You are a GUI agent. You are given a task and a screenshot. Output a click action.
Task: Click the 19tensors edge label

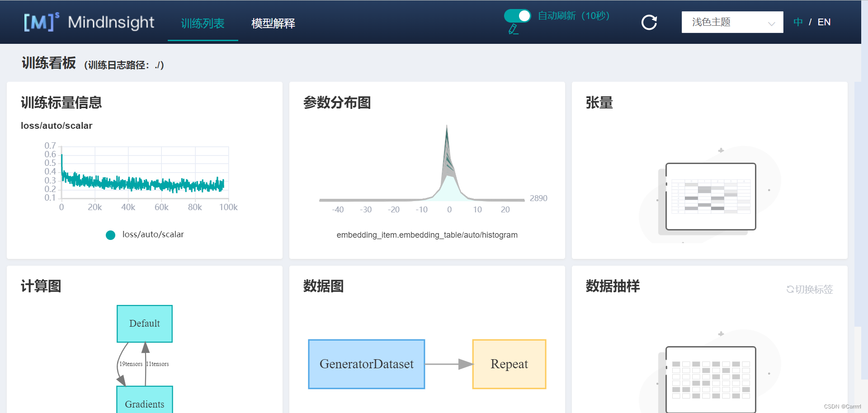point(131,364)
